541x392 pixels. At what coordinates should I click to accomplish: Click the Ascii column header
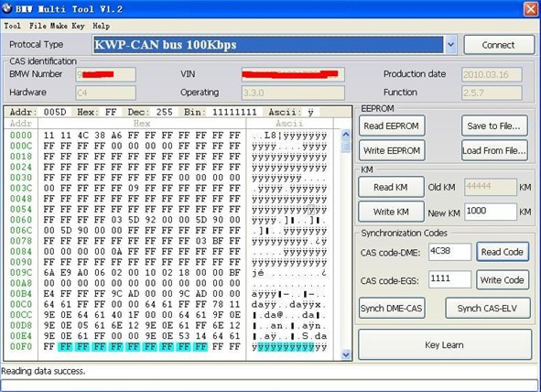point(289,124)
